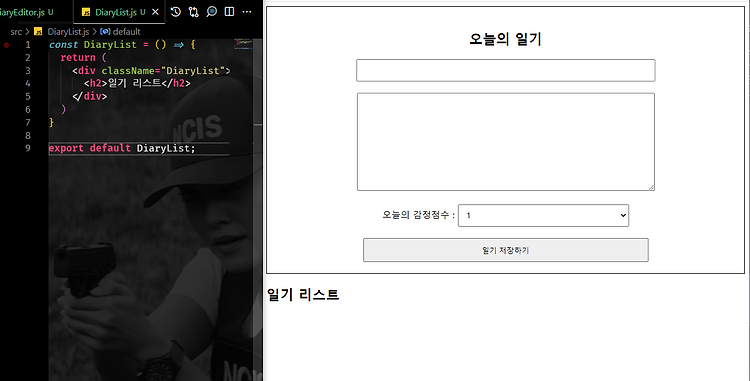The width and height of the screenshot is (750, 381).
Task: Click line number 9 in the gutter
Action: 28,148
